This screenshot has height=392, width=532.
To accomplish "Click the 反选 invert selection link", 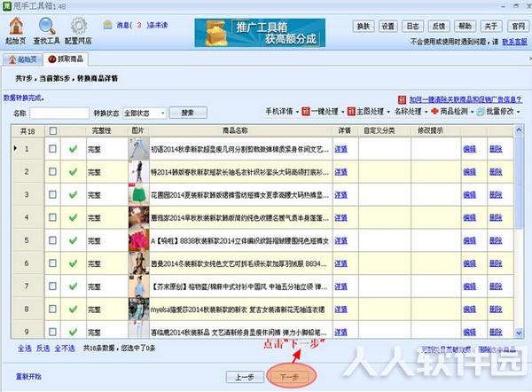I will 43,349.
